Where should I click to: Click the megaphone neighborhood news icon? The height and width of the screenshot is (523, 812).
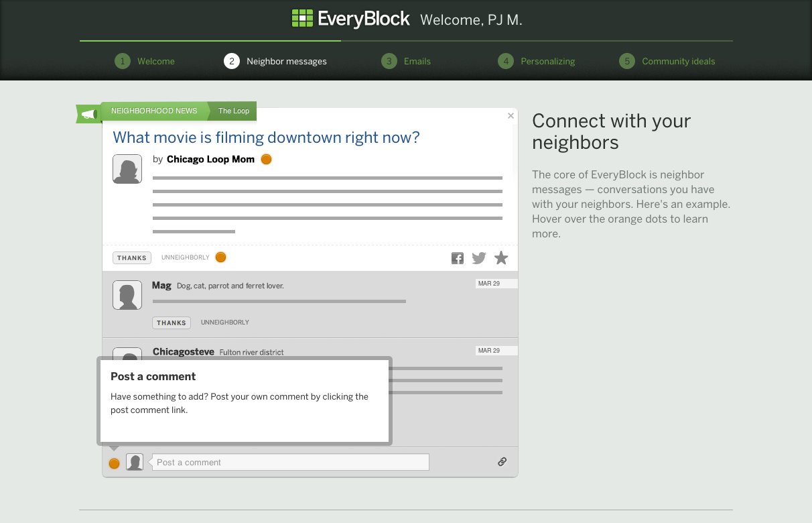(x=88, y=115)
